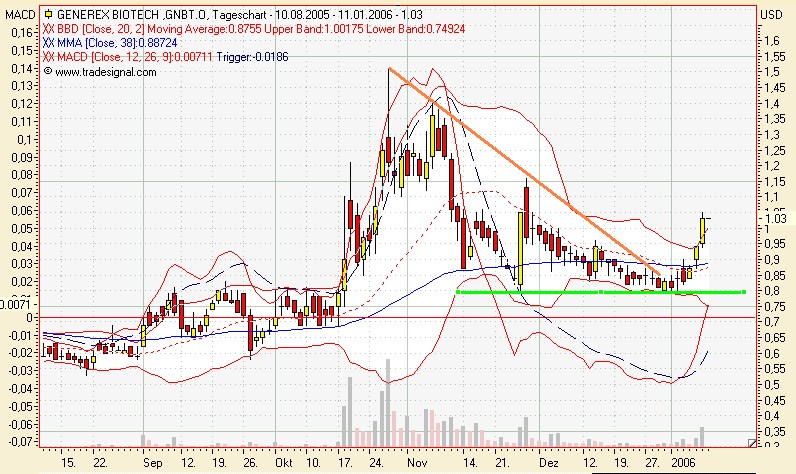
Task: Click the '26.' date label
Action: (250, 463)
